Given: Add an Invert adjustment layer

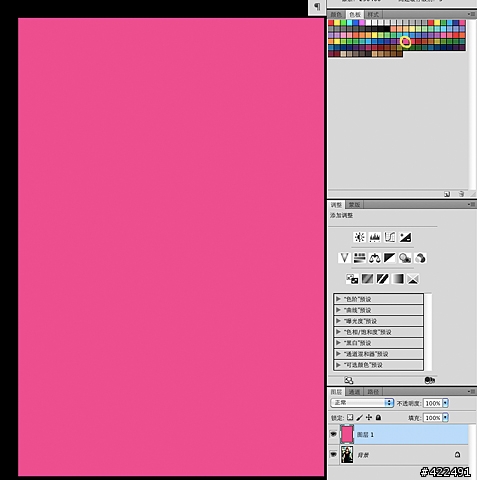Looking at the screenshot, I should [x=352, y=279].
